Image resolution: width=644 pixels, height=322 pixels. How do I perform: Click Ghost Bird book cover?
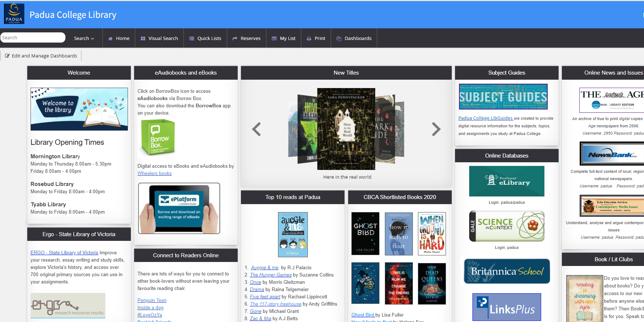coord(365,234)
